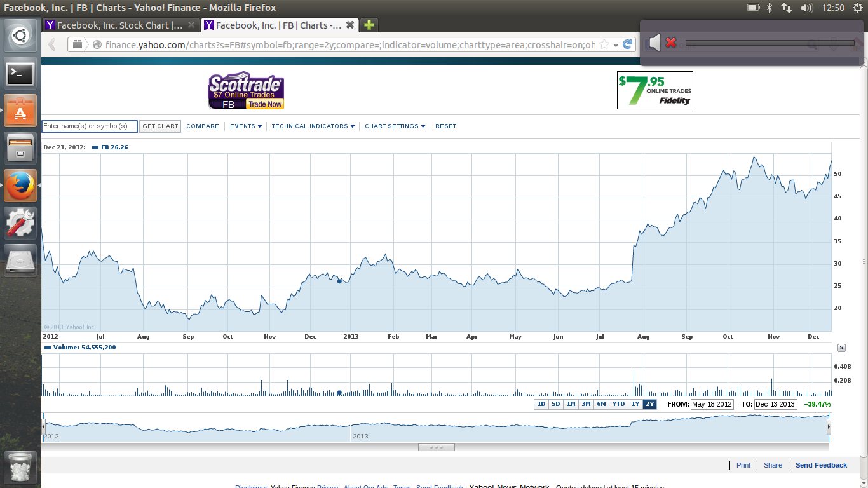Expand the Technical Indicators dropdown
This screenshot has width=868, height=488.
pos(313,126)
